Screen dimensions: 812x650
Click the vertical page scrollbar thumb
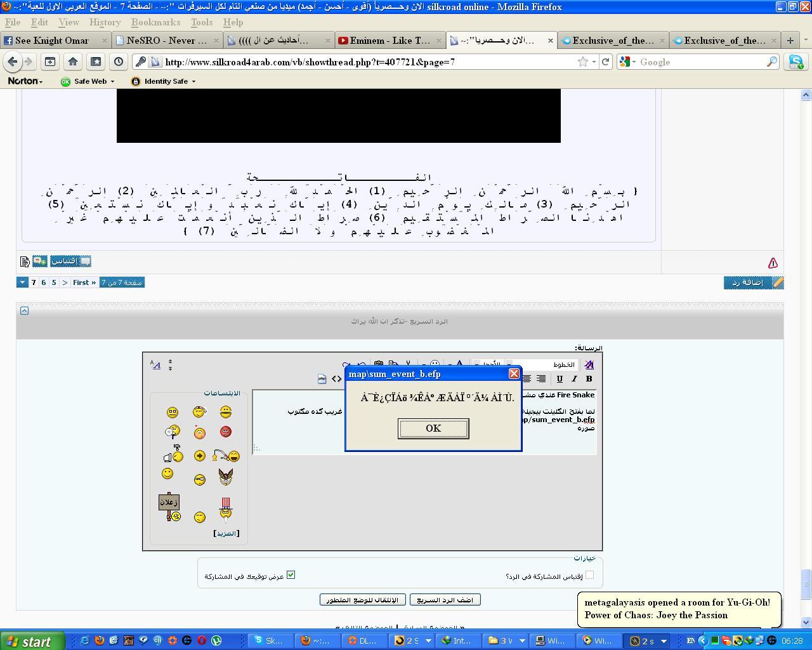(806, 584)
